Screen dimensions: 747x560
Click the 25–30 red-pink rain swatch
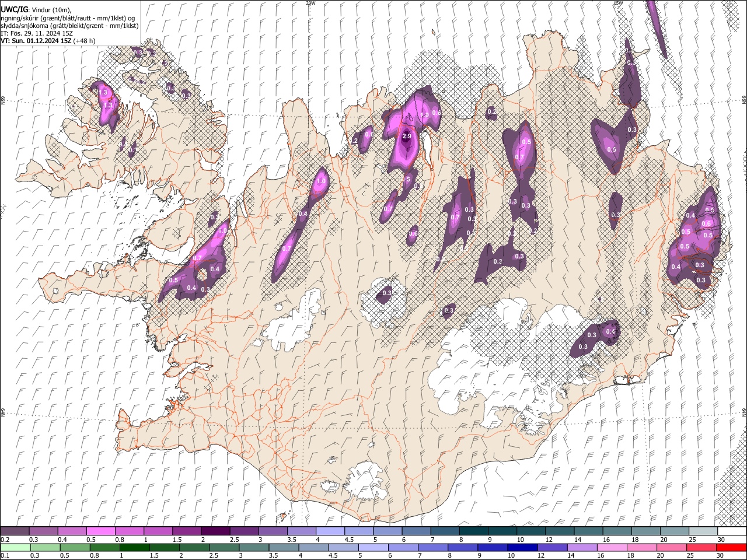pyautogui.click(x=701, y=547)
